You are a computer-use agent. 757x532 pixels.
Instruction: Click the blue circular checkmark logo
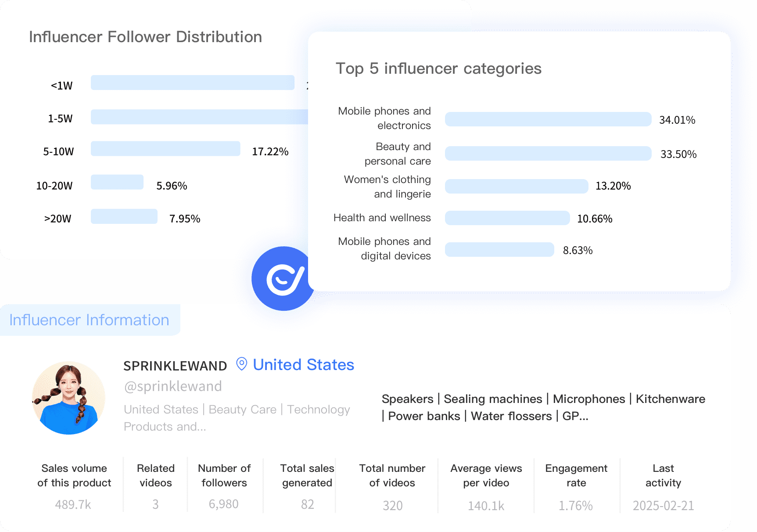pyautogui.click(x=284, y=279)
